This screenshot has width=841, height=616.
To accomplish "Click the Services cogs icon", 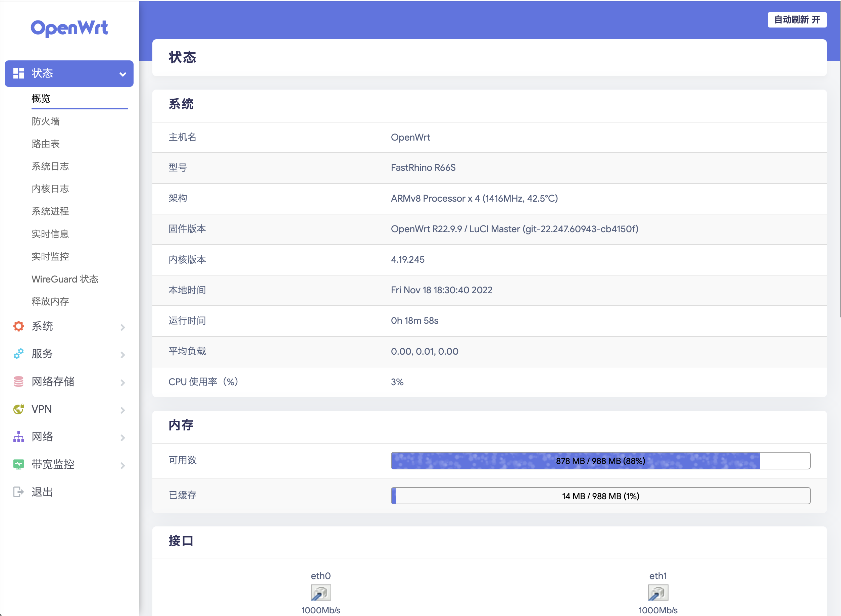I will (x=18, y=354).
